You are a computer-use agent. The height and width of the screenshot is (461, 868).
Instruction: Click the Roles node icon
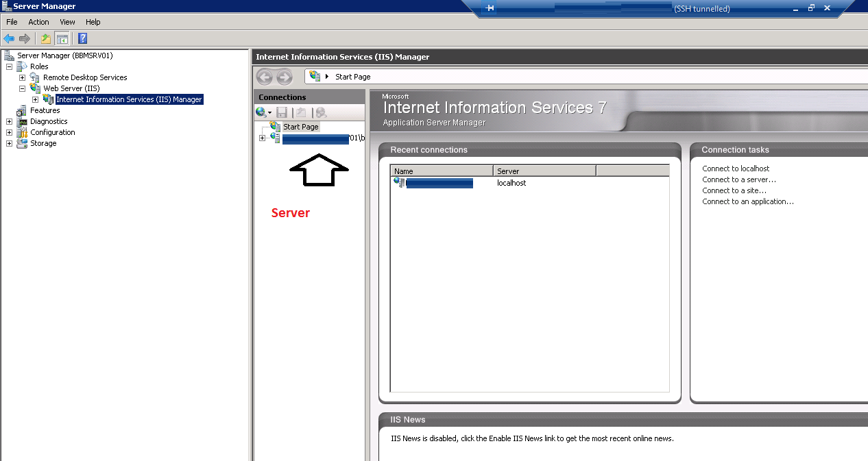click(22, 66)
